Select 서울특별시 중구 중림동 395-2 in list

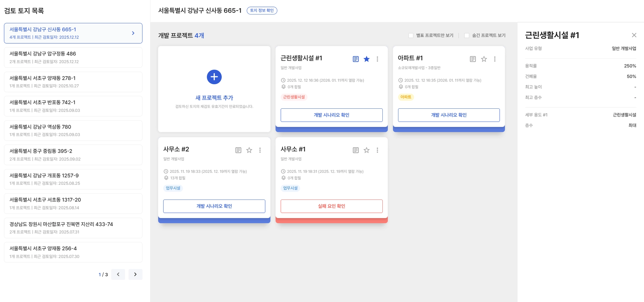[73, 155]
